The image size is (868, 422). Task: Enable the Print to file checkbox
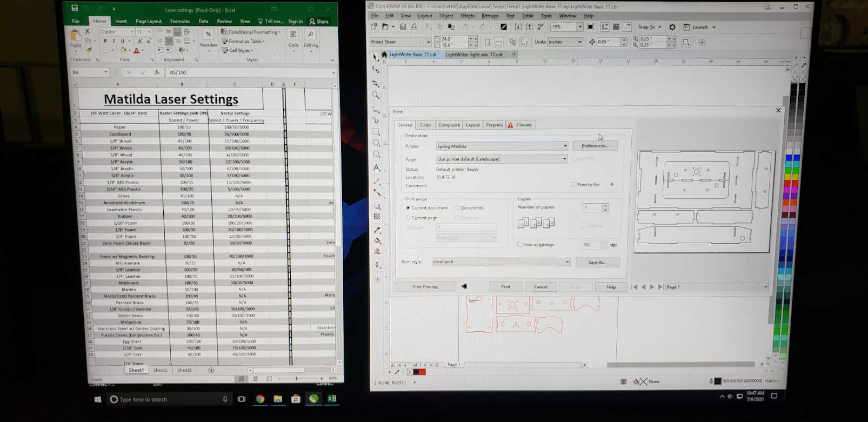tap(573, 185)
